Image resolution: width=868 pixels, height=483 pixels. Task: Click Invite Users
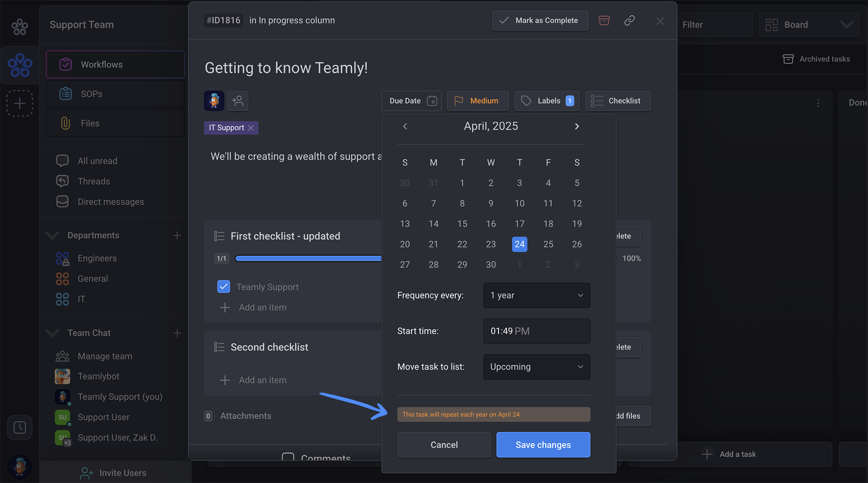(114, 473)
